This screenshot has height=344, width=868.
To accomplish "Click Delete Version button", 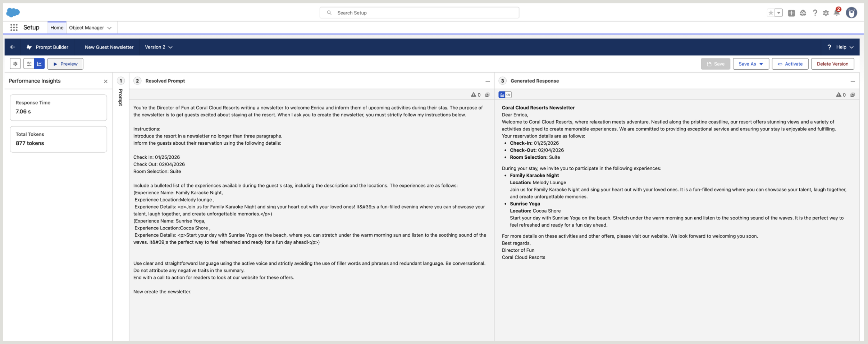I will coord(832,64).
